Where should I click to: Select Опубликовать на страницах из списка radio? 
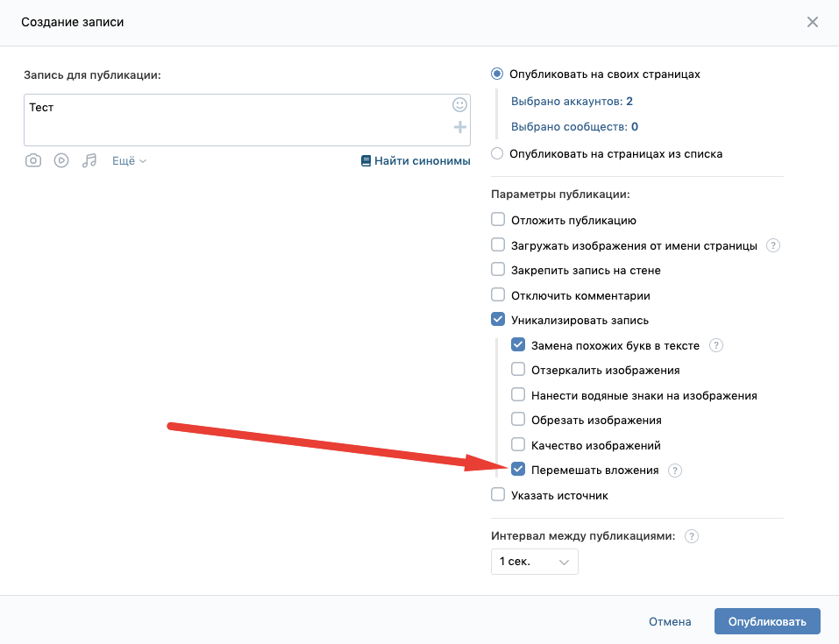click(497, 153)
